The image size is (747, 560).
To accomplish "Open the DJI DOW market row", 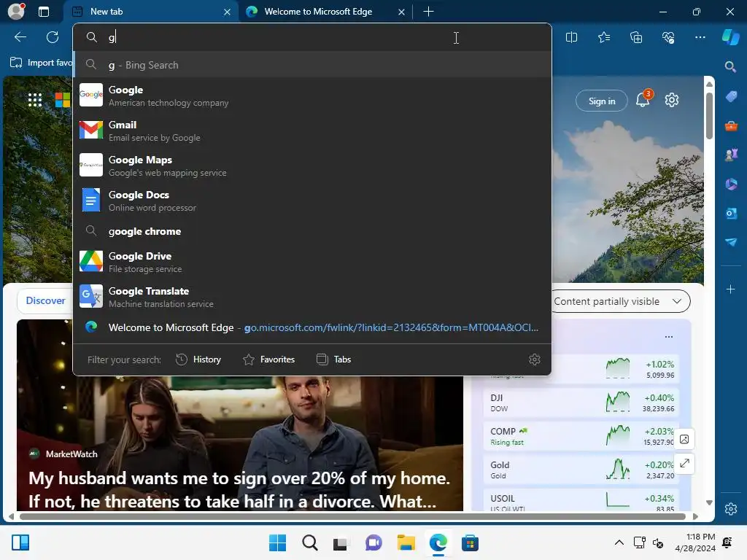I will [581, 402].
